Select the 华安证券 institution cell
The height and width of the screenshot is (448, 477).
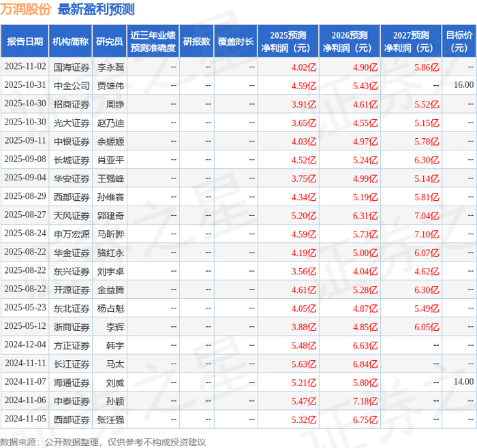coord(72,178)
